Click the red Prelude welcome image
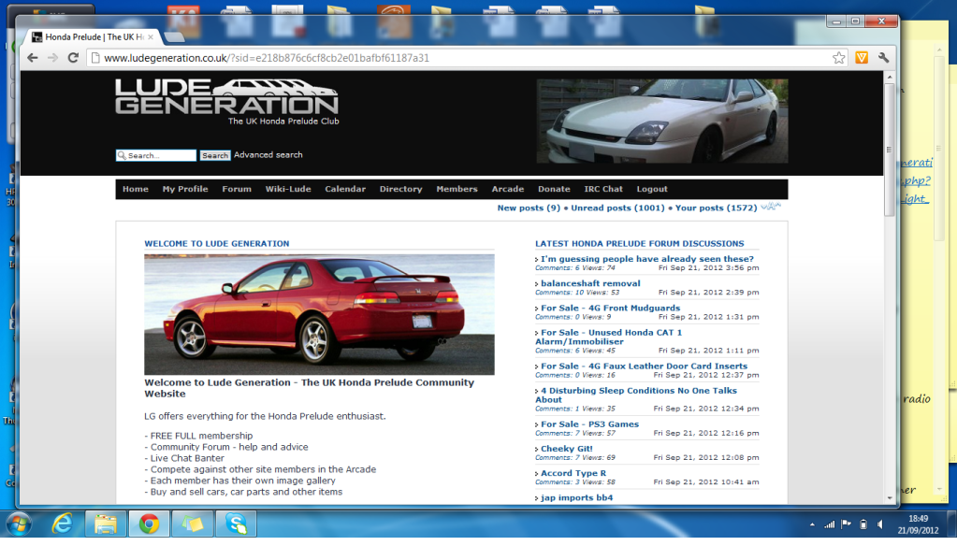 point(319,314)
